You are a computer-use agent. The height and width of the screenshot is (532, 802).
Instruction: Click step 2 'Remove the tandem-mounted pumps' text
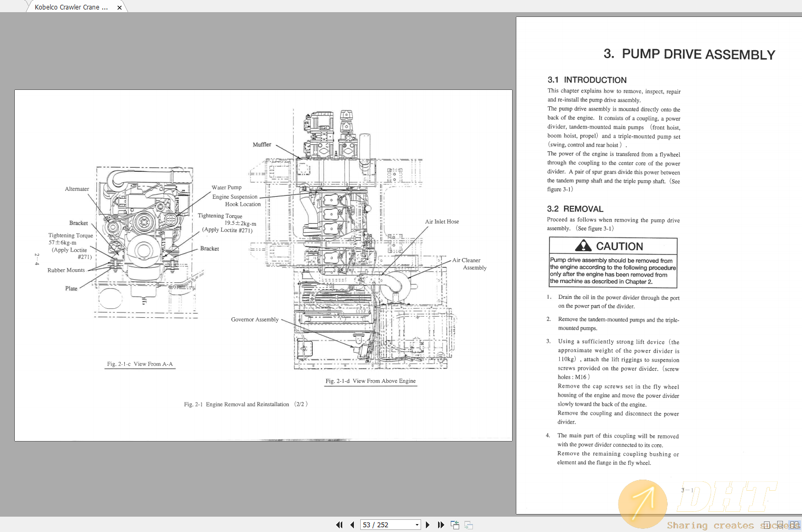click(618, 324)
